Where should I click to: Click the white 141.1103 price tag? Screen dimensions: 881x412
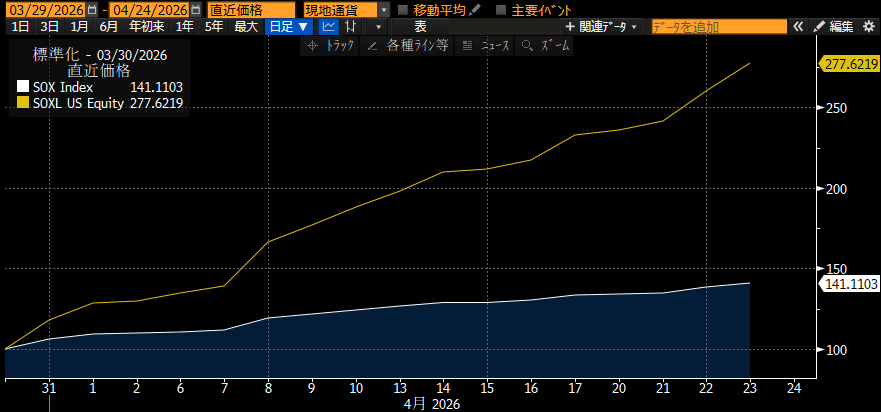click(850, 284)
